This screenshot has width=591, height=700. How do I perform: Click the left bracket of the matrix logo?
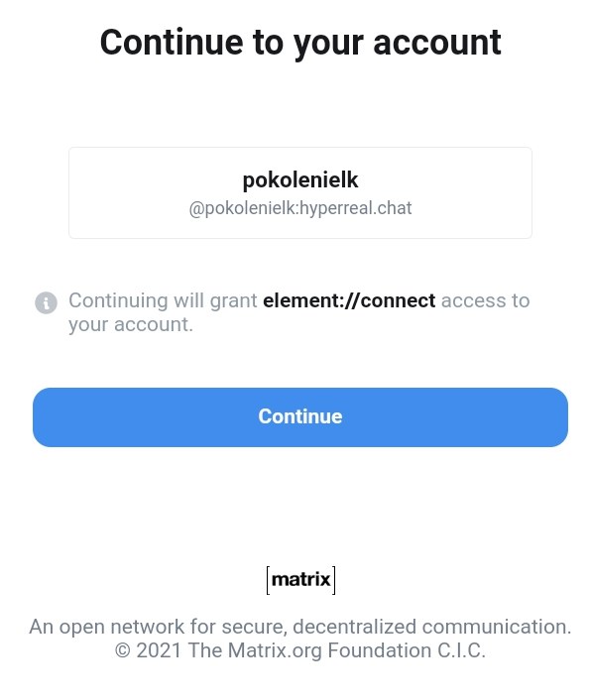tap(268, 580)
